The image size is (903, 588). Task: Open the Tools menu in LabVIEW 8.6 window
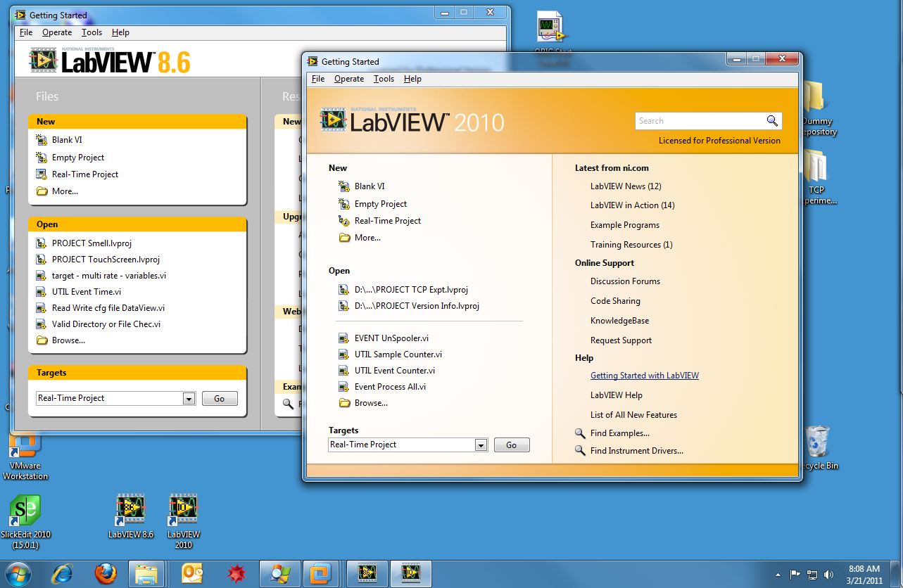click(91, 32)
